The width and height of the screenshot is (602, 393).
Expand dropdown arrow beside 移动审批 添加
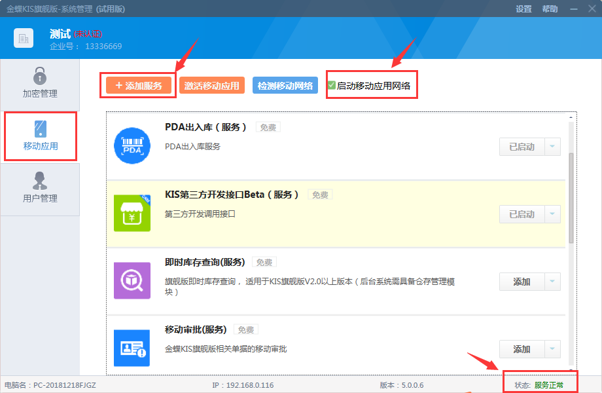(552, 349)
